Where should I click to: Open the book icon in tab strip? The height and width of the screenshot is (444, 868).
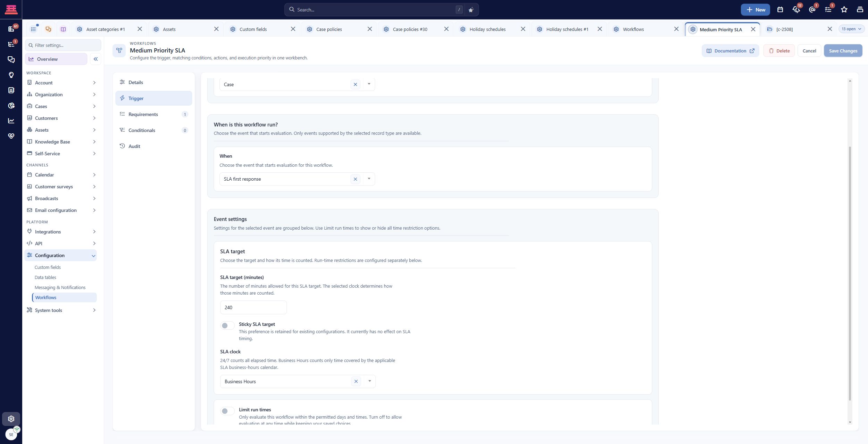pos(63,29)
